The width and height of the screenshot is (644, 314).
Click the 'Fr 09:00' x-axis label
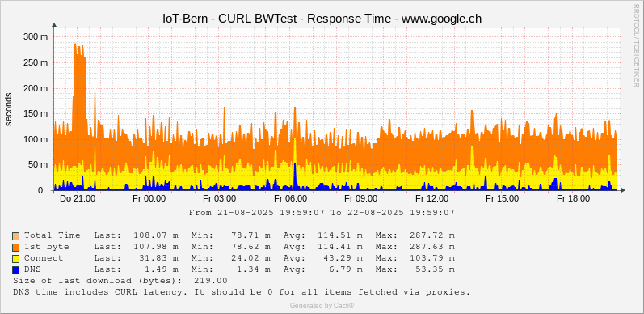click(x=361, y=199)
